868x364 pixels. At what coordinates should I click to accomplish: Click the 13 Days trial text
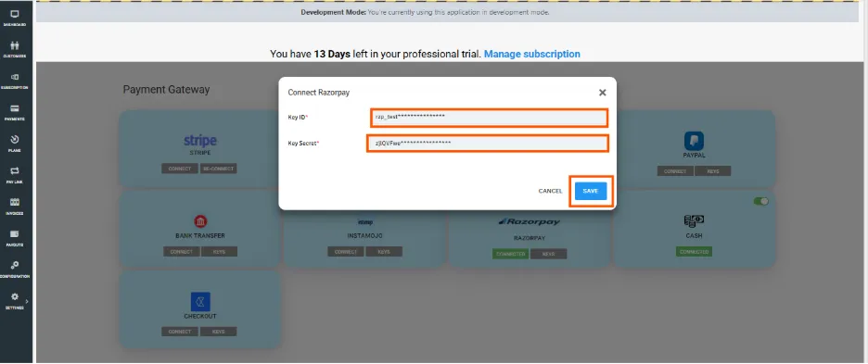tap(332, 54)
